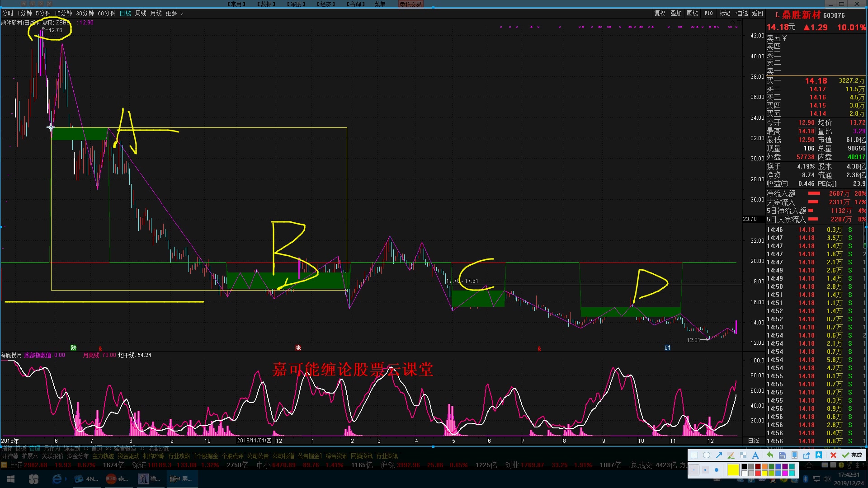Screen dimensions: 868x488
Task: Open the 【咨询】 menu
Action: [356, 4]
